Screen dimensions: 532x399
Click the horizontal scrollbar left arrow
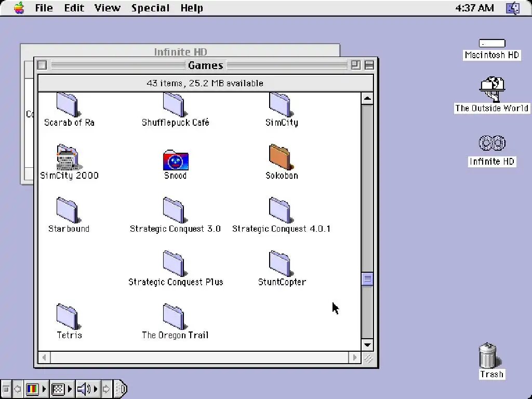pyautogui.click(x=44, y=357)
